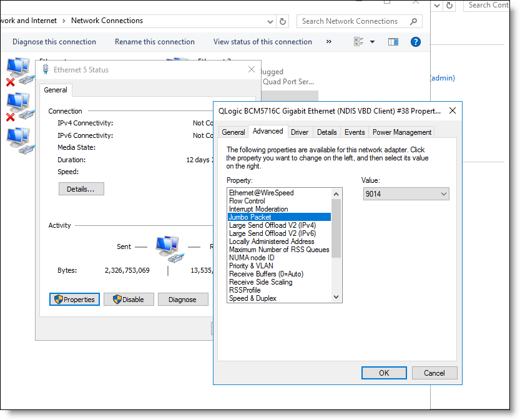Click property list scroll up arrow
This screenshot has width=520, height=420.
coord(336,194)
